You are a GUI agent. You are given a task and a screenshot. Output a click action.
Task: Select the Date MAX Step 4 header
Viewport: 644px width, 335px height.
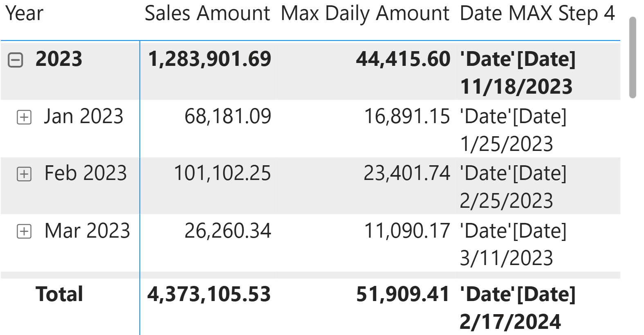[537, 13]
